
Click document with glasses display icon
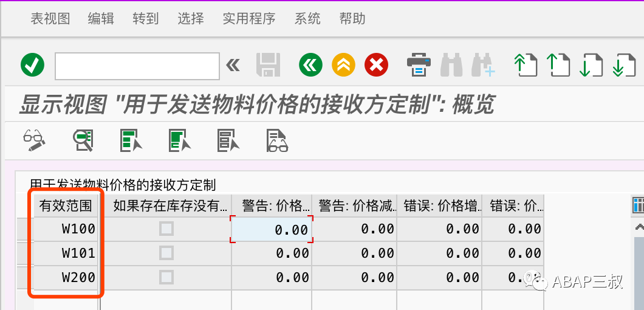(277, 140)
